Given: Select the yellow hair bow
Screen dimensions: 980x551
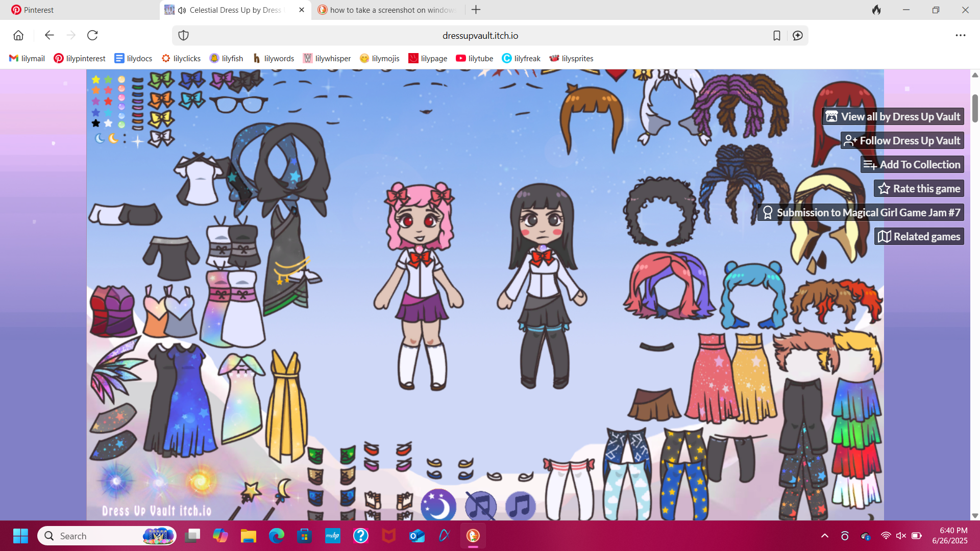Looking at the screenshot, I should pyautogui.click(x=161, y=119).
